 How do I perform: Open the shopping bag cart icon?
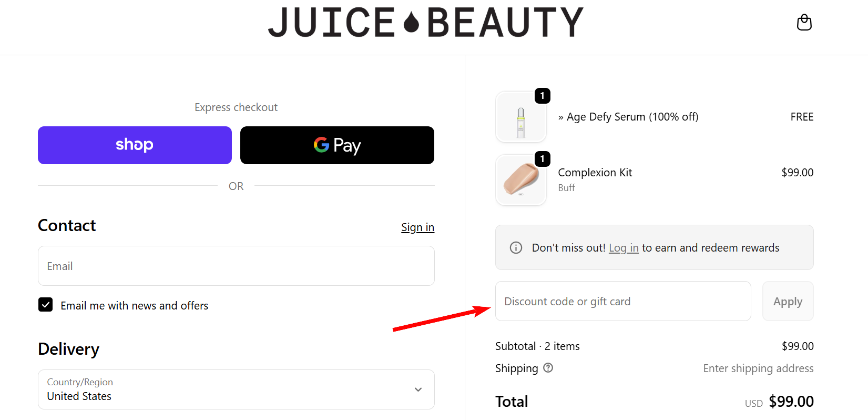tap(804, 23)
